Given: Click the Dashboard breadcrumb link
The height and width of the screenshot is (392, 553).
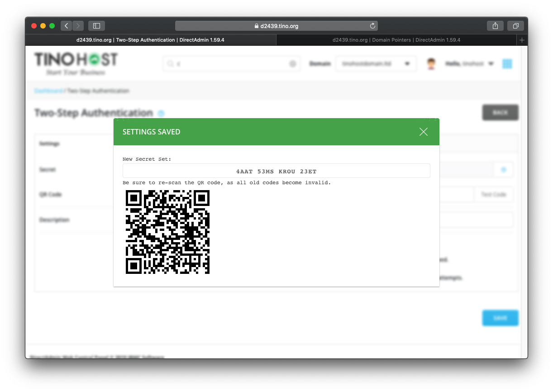Looking at the screenshot, I should coord(48,91).
